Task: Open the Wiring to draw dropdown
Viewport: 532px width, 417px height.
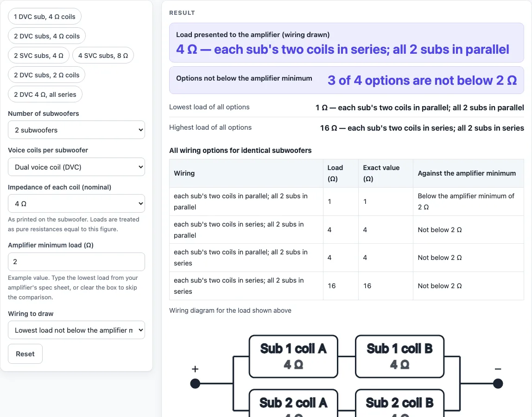Action: [x=76, y=330]
